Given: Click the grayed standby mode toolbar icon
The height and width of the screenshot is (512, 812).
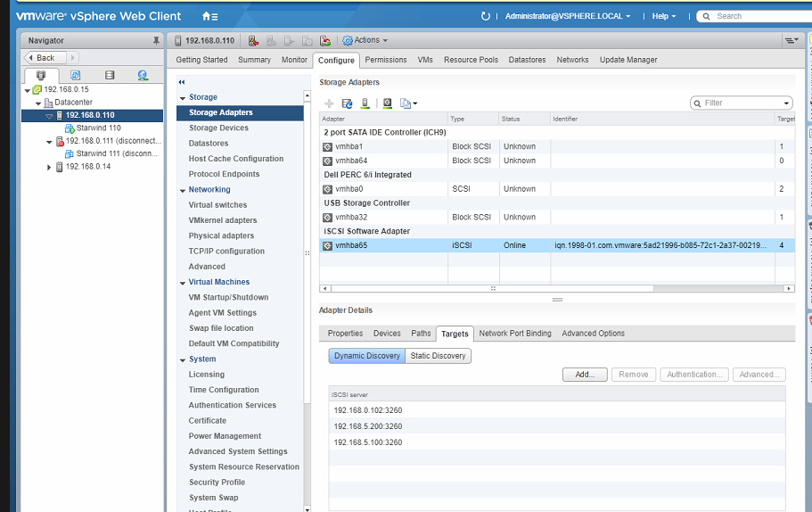Looking at the screenshot, I should 308,40.
